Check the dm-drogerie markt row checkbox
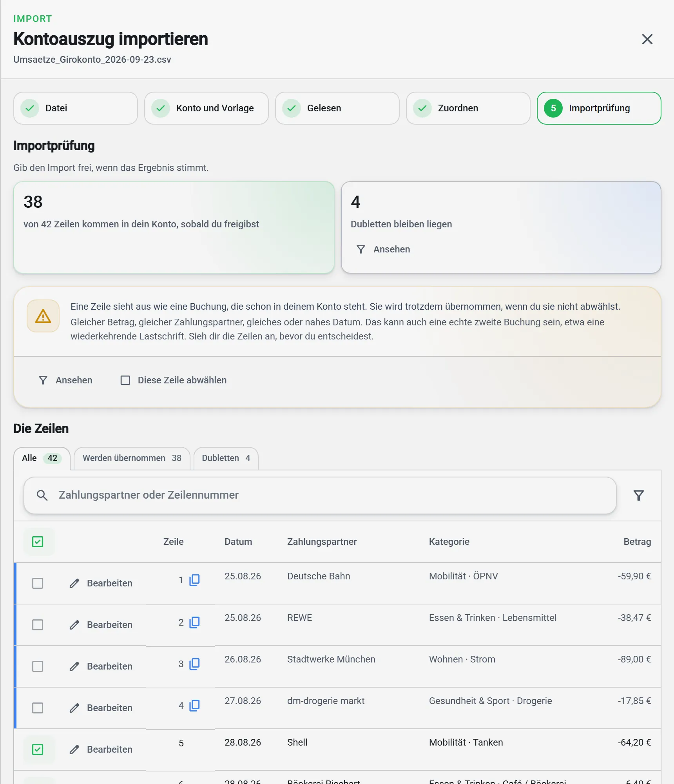The image size is (674, 784). click(38, 708)
